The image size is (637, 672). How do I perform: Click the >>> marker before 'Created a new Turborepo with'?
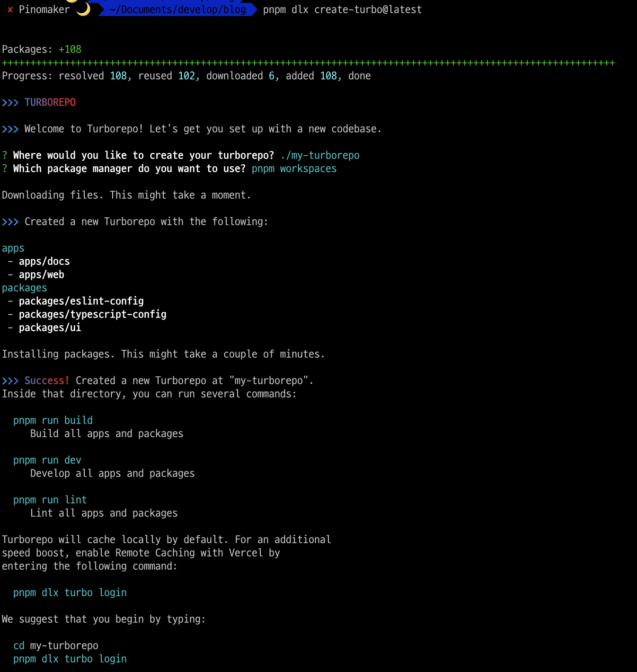point(10,221)
